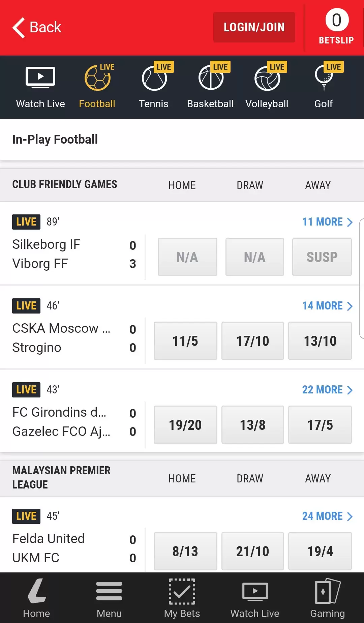Open Watch Live in bottom navigation
The width and height of the screenshot is (364, 623).
click(x=255, y=598)
